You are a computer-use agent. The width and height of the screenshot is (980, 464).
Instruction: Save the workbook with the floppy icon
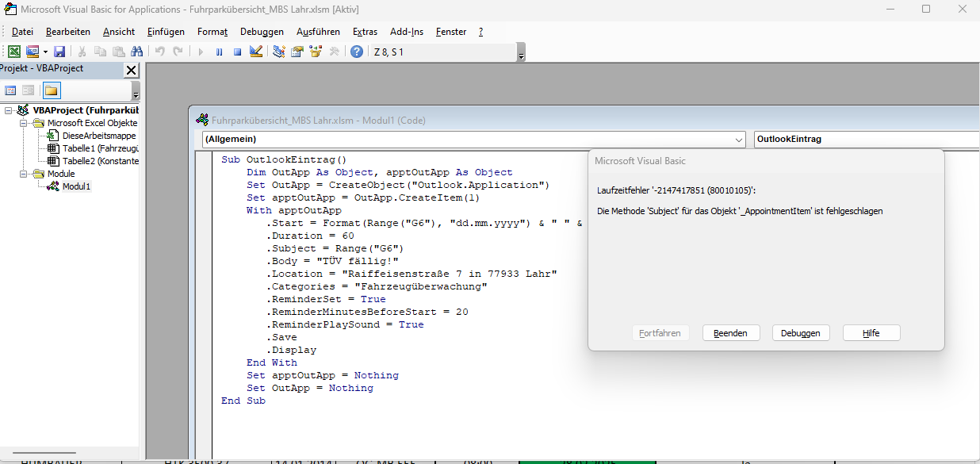59,52
